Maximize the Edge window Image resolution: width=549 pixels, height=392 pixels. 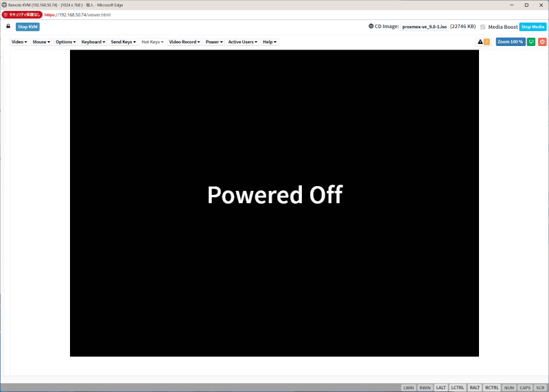[x=526, y=5]
